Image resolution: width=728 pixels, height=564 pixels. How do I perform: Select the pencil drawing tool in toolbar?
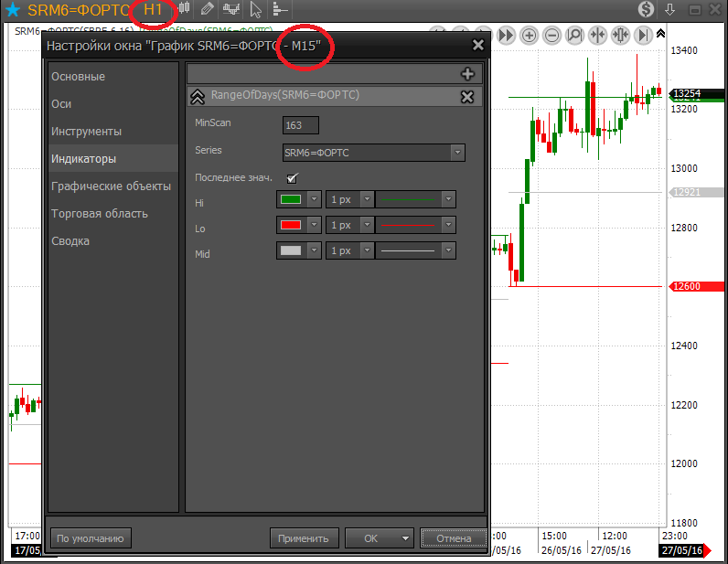tap(208, 10)
